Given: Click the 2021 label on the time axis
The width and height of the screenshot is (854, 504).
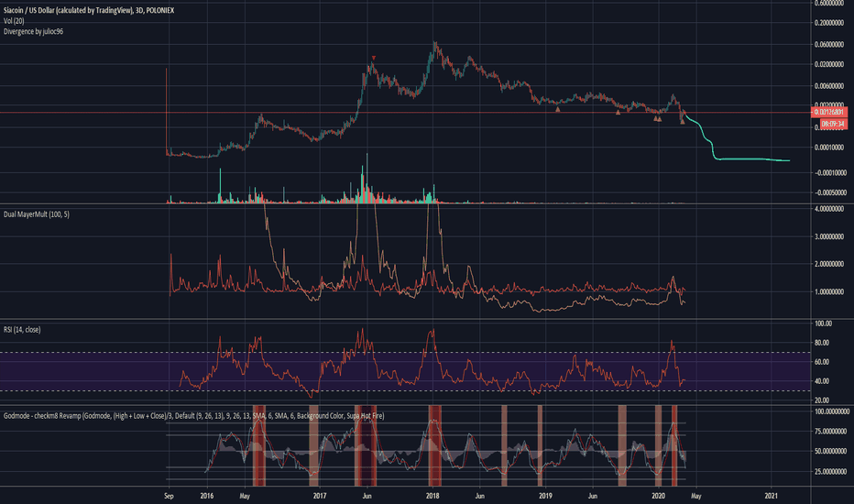Looking at the screenshot, I should (x=772, y=496).
